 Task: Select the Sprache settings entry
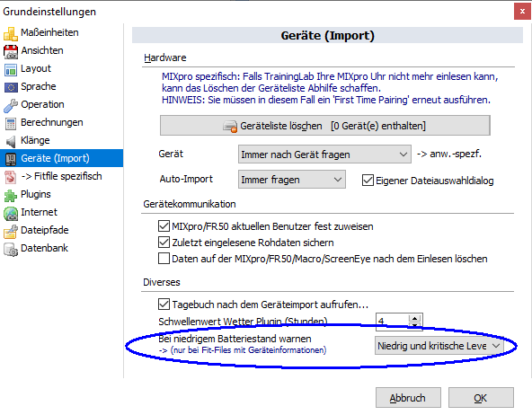click(39, 86)
